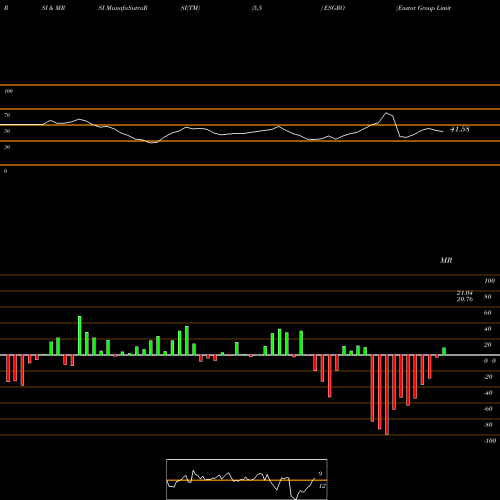The width and height of the screenshot is (500, 500).
Task: Click the 'SI & MR' header text
Action: coord(53,8)
